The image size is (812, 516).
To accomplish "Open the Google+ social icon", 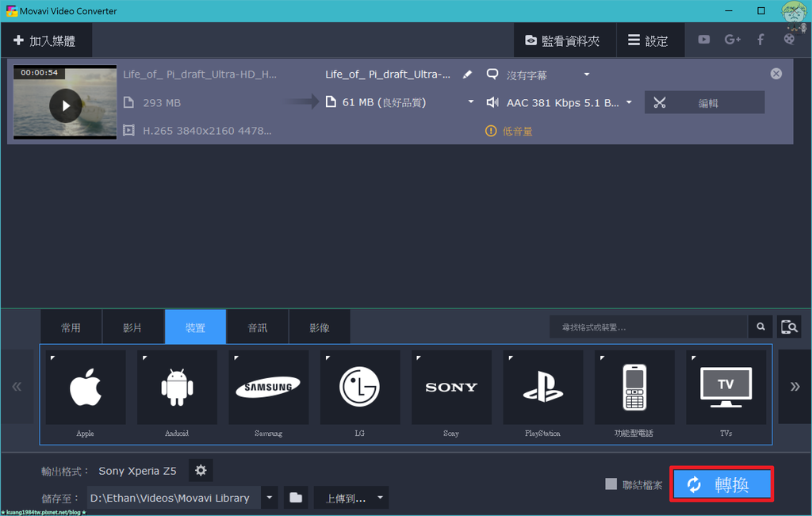I will [x=732, y=40].
